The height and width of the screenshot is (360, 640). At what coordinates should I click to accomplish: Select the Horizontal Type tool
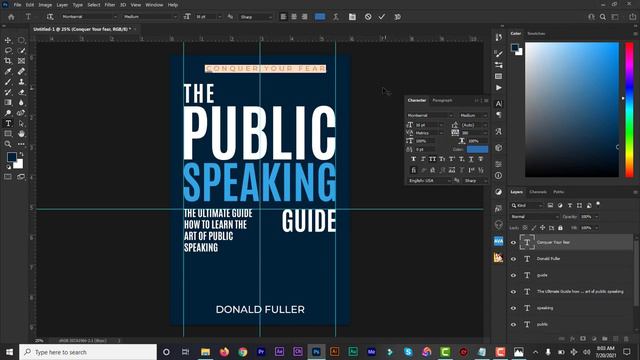[8, 123]
